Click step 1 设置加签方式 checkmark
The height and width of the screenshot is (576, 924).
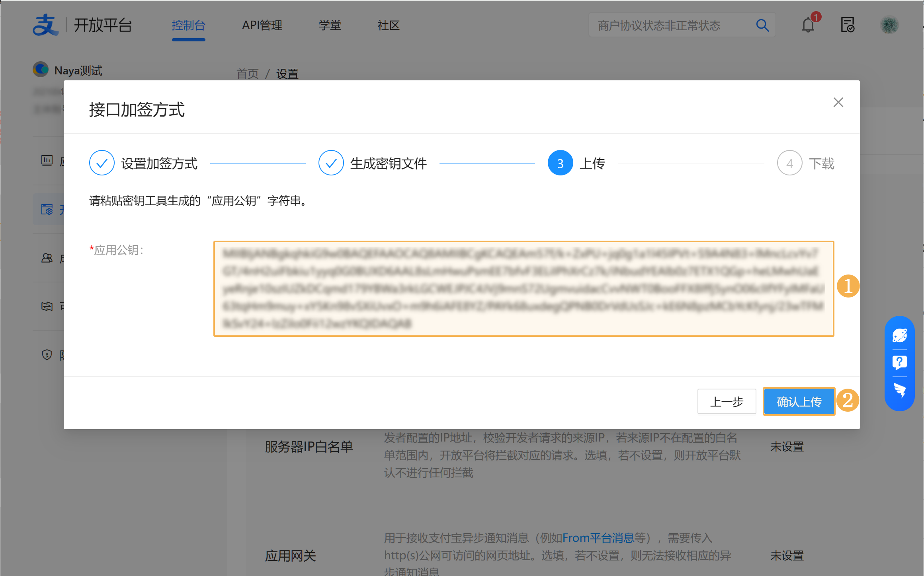[x=102, y=163]
